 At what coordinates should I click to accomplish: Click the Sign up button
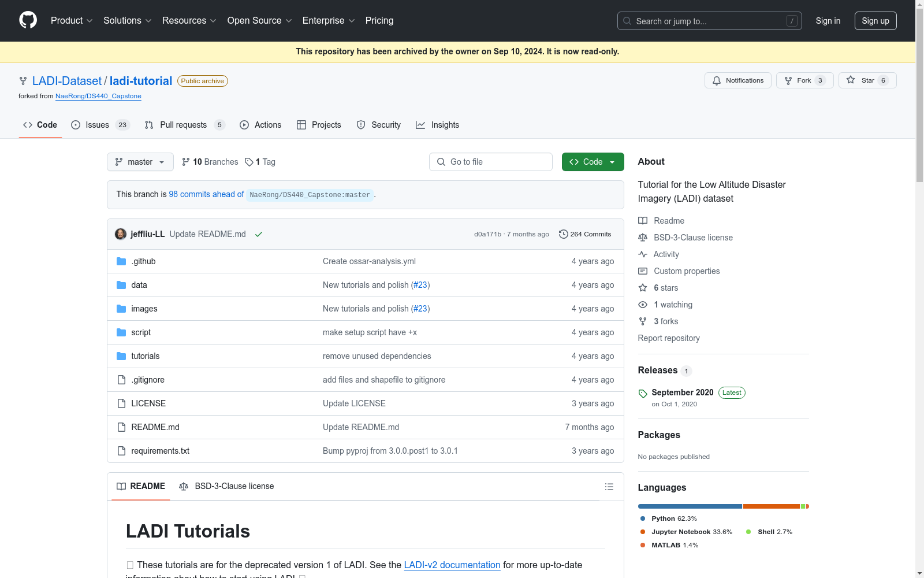[x=875, y=21]
